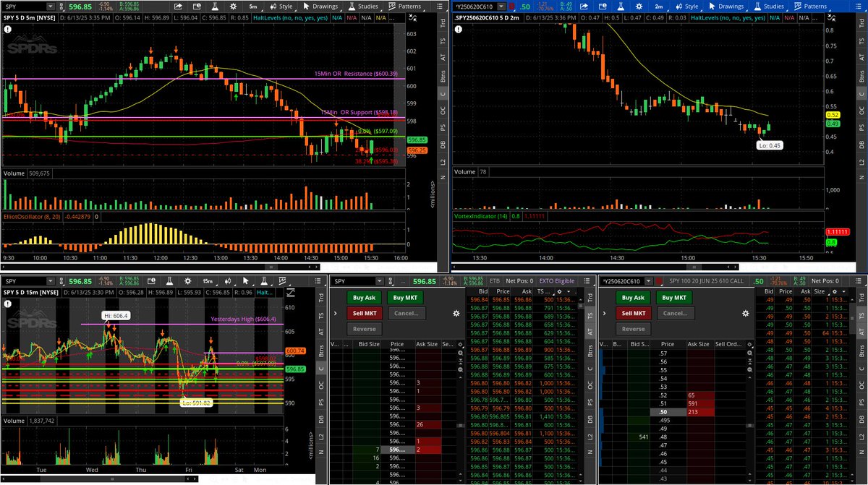Open chart settings gear on the SPY 5m chart
The width and height of the screenshot is (868, 485).
tap(234, 7)
